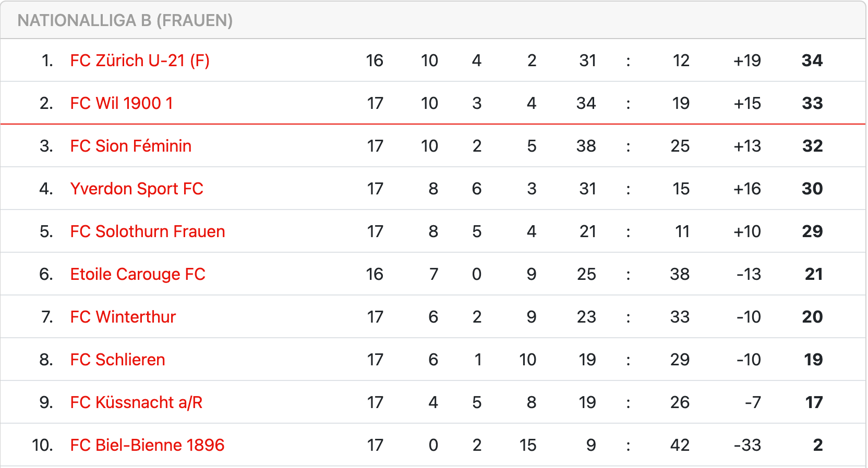This screenshot has width=868, height=468.
Task: Click rank number 4 beside Yverdon Sport
Action: (x=46, y=189)
